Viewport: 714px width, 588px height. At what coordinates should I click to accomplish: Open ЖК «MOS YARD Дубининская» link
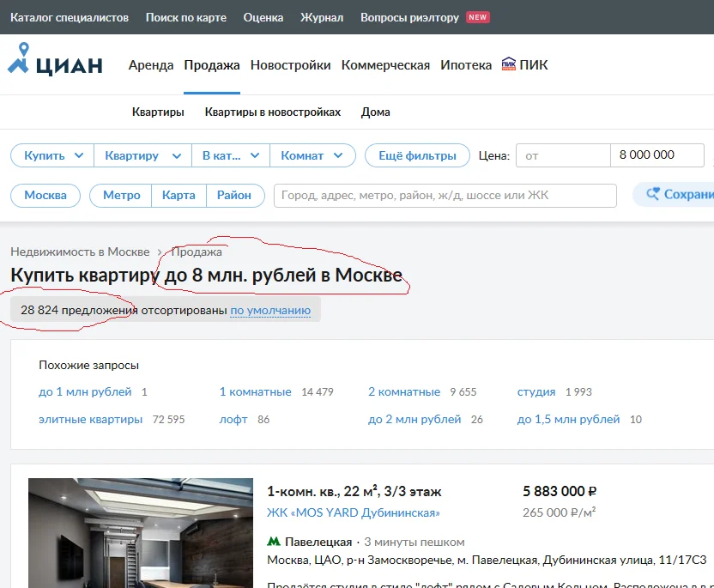pyautogui.click(x=354, y=512)
